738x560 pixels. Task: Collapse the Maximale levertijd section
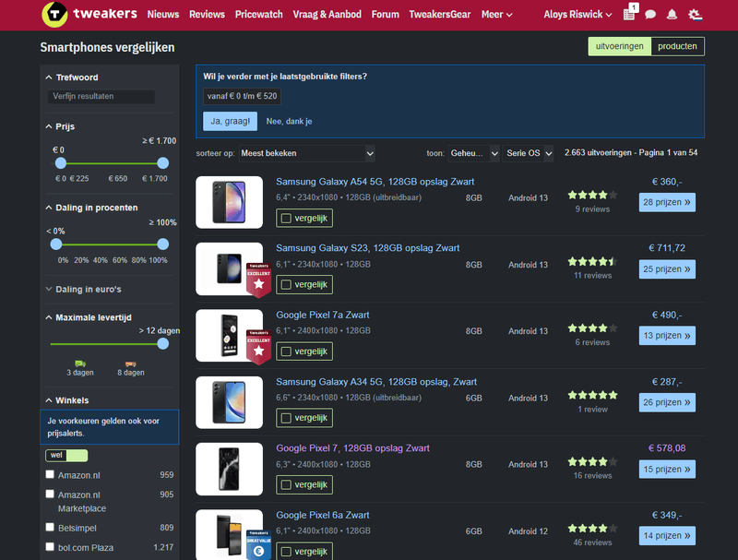click(89, 317)
